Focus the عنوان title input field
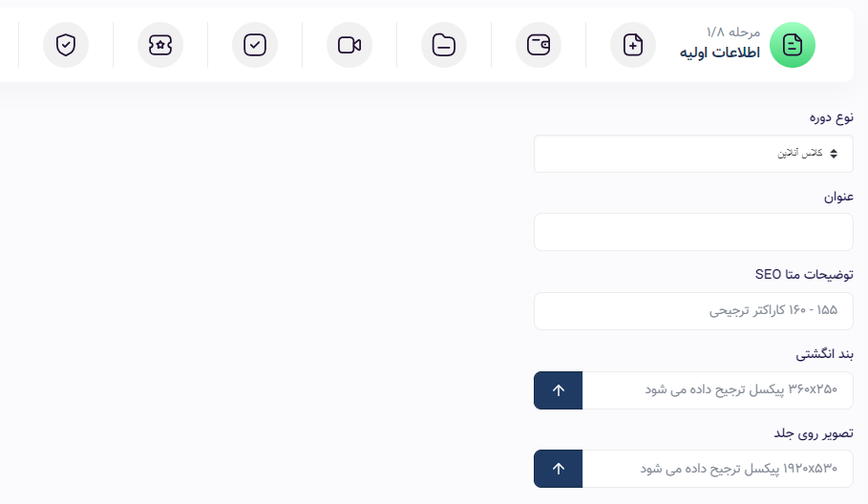 pyautogui.click(x=693, y=232)
